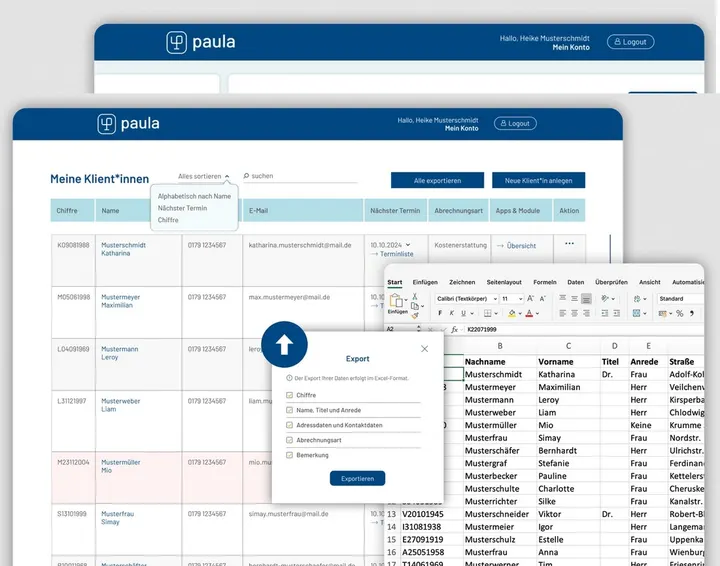Click the magnifier search icon beside suchen
The height and width of the screenshot is (566, 720).
[246, 176]
